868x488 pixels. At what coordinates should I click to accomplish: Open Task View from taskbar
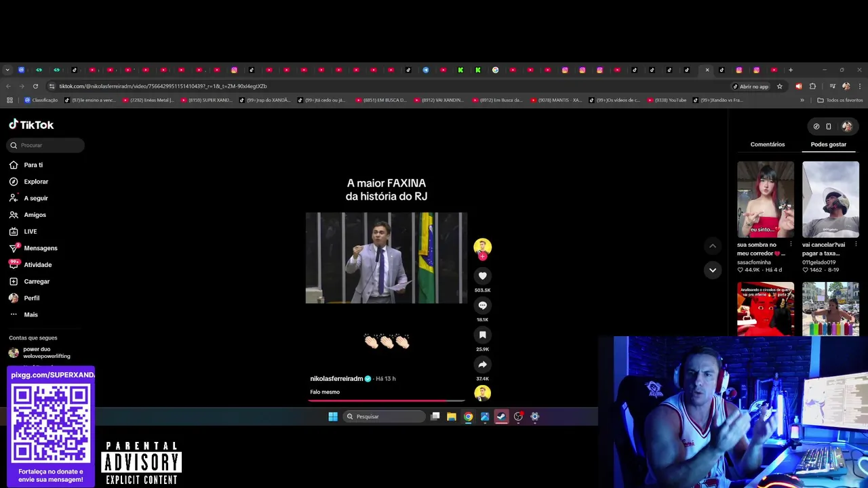click(435, 417)
